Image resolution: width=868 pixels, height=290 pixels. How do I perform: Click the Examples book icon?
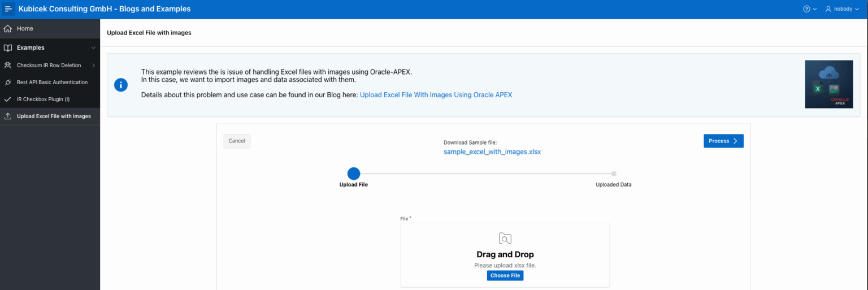[x=8, y=48]
